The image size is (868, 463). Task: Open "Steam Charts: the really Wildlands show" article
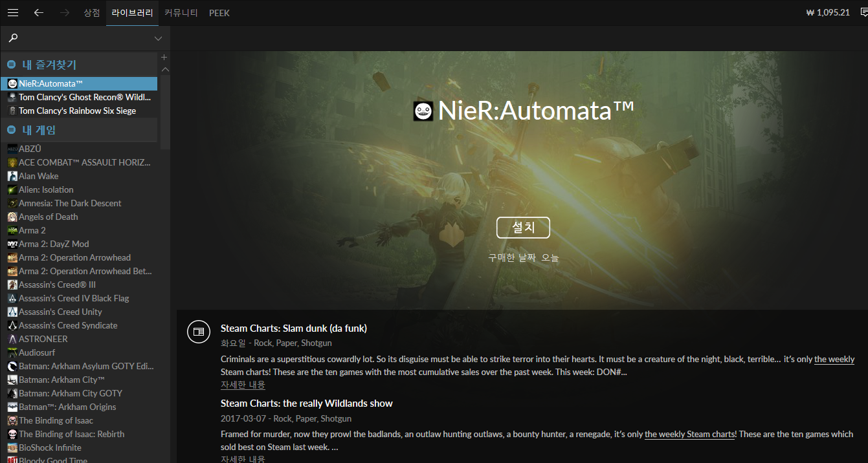[x=307, y=404]
